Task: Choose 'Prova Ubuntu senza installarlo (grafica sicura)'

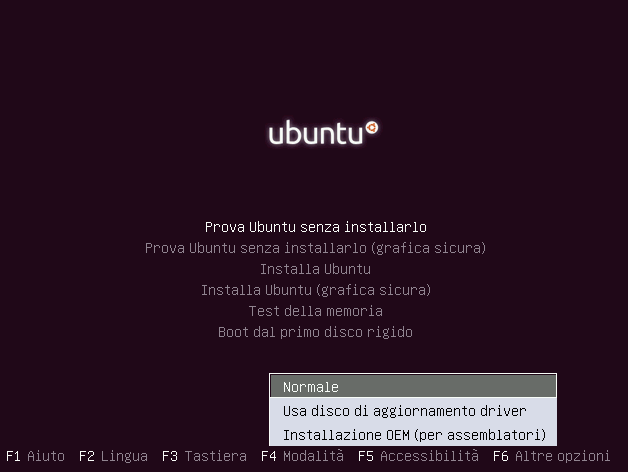Action: click(x=316, y=248)
